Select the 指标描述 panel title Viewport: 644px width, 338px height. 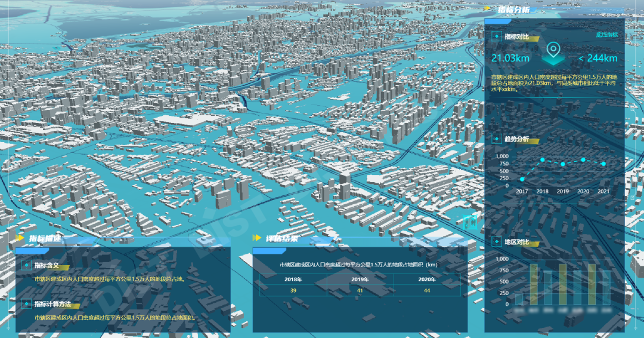[x=45, y=239]
